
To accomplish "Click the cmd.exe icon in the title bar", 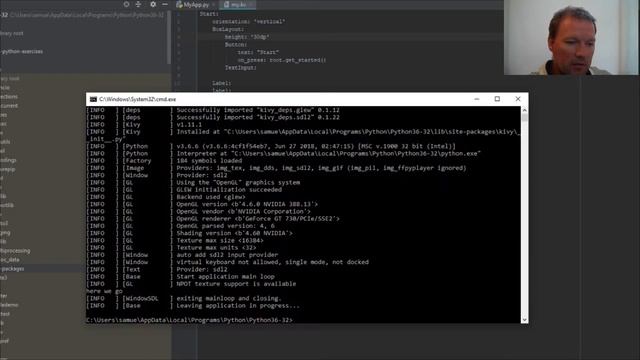I will (x=93, y=99).
